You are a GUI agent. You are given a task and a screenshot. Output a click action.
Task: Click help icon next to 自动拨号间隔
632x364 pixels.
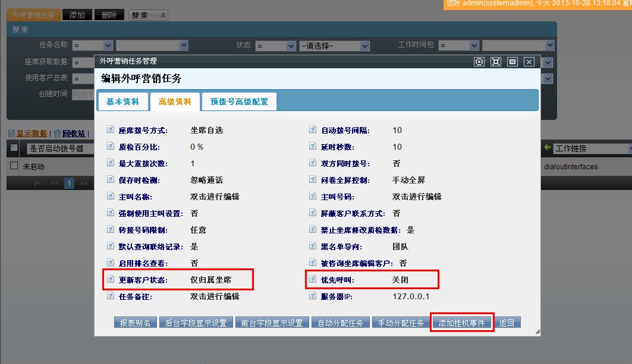pos(312,130)
